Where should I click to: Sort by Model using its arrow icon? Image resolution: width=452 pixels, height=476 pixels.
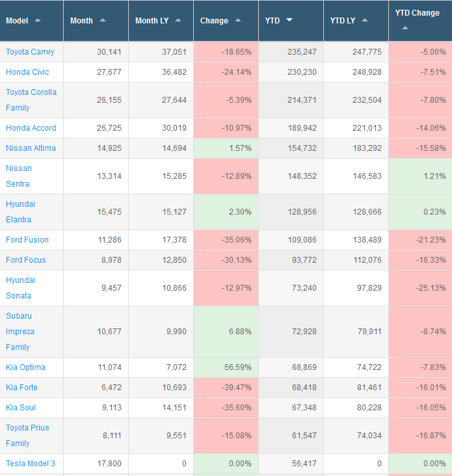(x=38, y=20)
